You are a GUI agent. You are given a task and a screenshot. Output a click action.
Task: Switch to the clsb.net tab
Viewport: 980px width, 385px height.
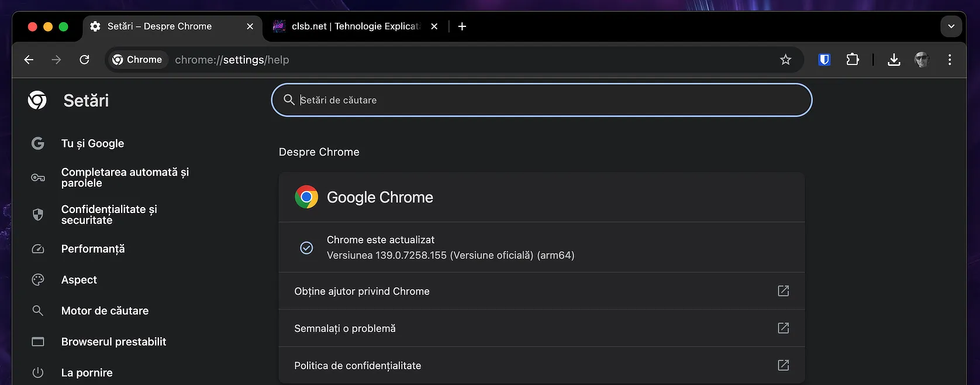pyautogui.click(x=355, y=26)
